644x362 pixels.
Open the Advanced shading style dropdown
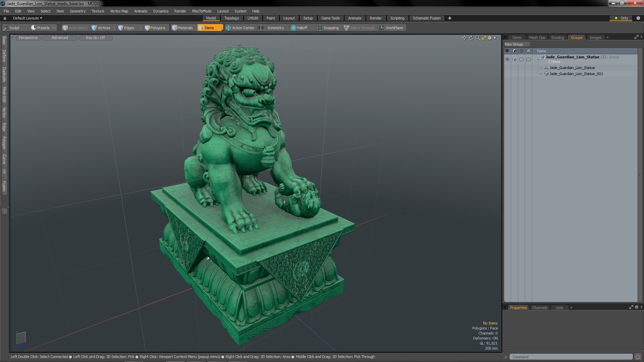60,38
